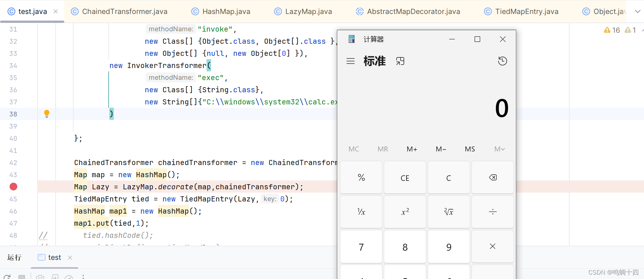This screenshot has width=644, height=279.
Task: Click the 'key:' parameter hint on line 45
Action: coord(270,199)
